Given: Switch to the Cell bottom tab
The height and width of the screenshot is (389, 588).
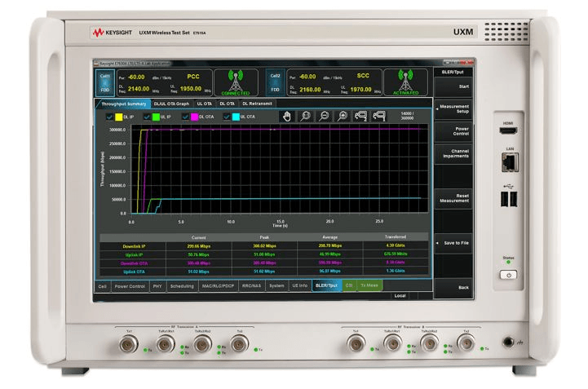Looking at the screenshot, I should (103, 286).
